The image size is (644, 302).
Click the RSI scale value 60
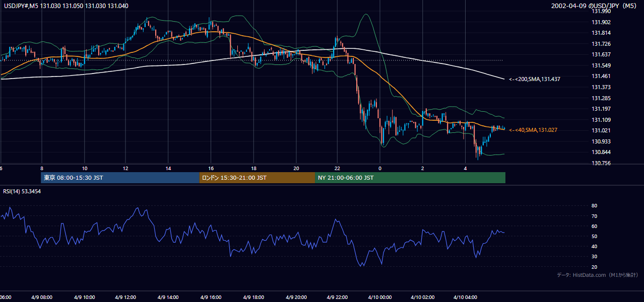pos(595,226)
